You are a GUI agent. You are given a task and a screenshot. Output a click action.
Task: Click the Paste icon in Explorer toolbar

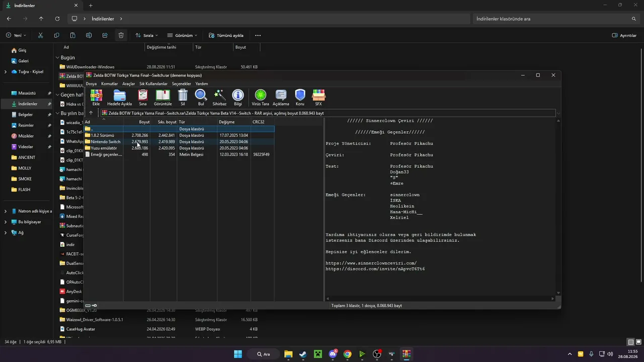(x=72, y=35)
